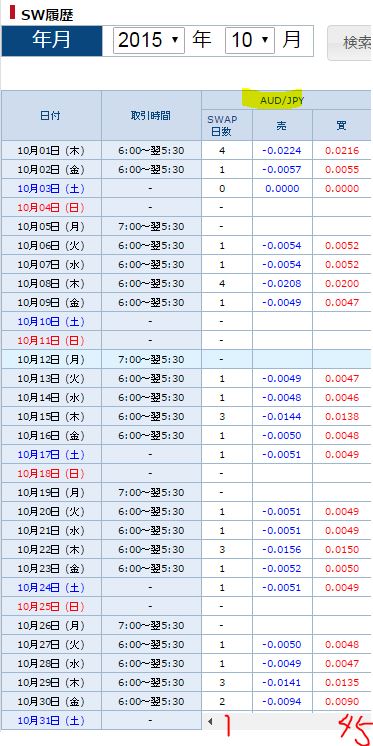This screenshot has height=746, width=373.
Task: Click the 検索 search button
Action: [x=351, y=43]
